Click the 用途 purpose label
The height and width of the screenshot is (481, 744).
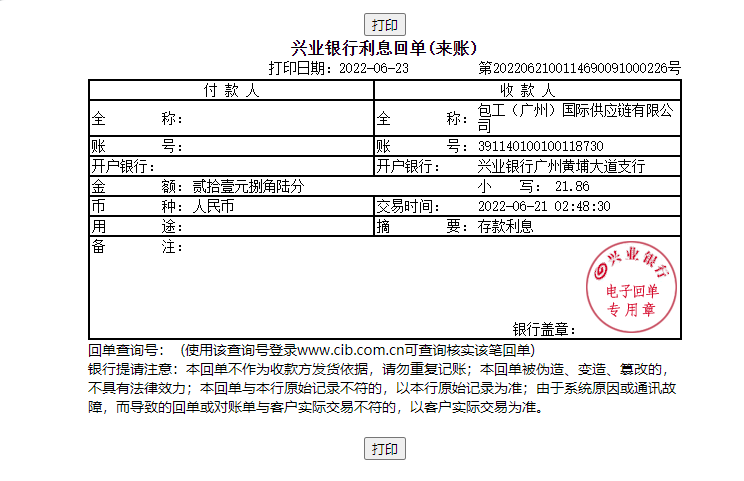click(137, 226)
